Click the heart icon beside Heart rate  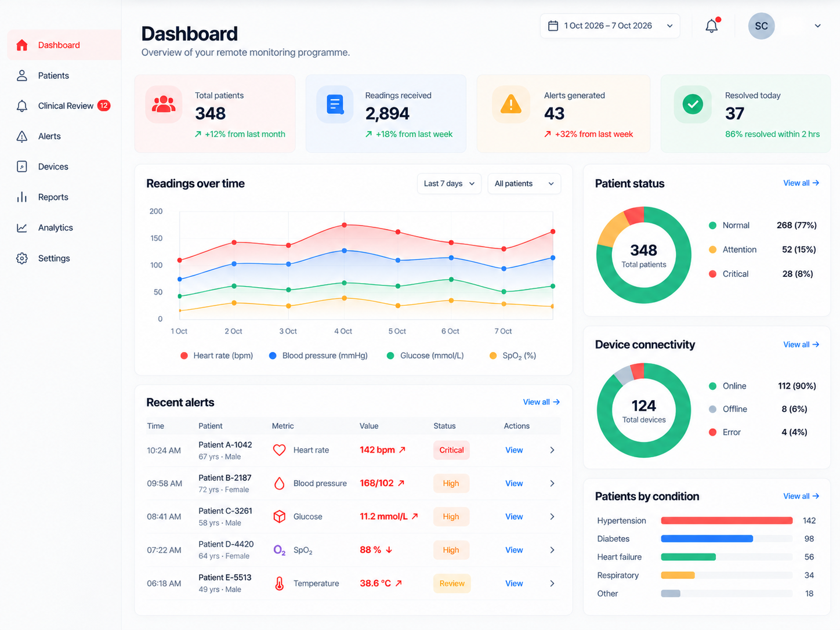[280, 450]
